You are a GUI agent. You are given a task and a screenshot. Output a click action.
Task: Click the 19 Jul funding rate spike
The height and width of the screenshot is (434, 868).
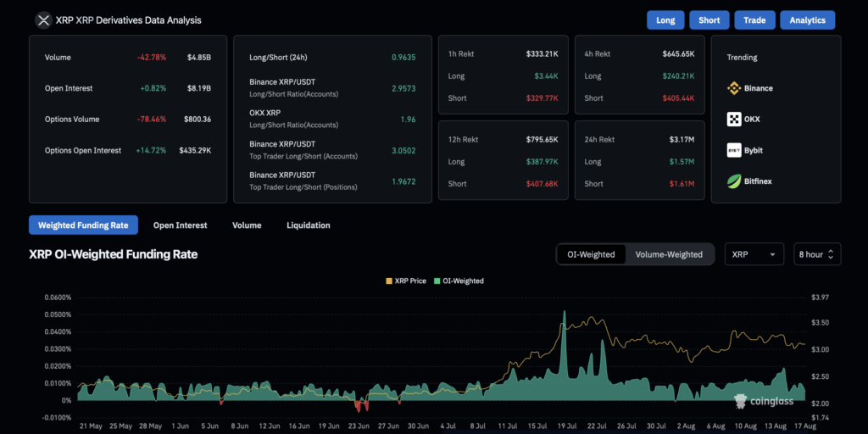click(x=564, y=354)
